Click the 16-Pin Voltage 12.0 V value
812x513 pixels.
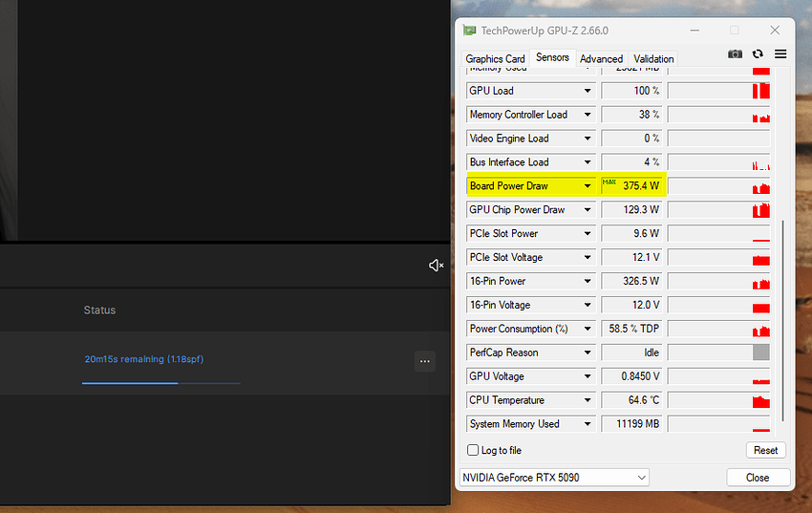click(x=631, y=305)
